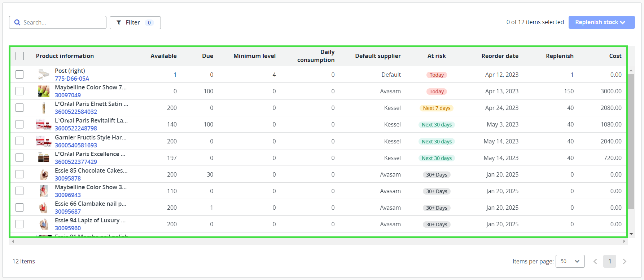This screenshot has width=644, height=280.
Task: Focus the Search input field
Action: (61, 22)
